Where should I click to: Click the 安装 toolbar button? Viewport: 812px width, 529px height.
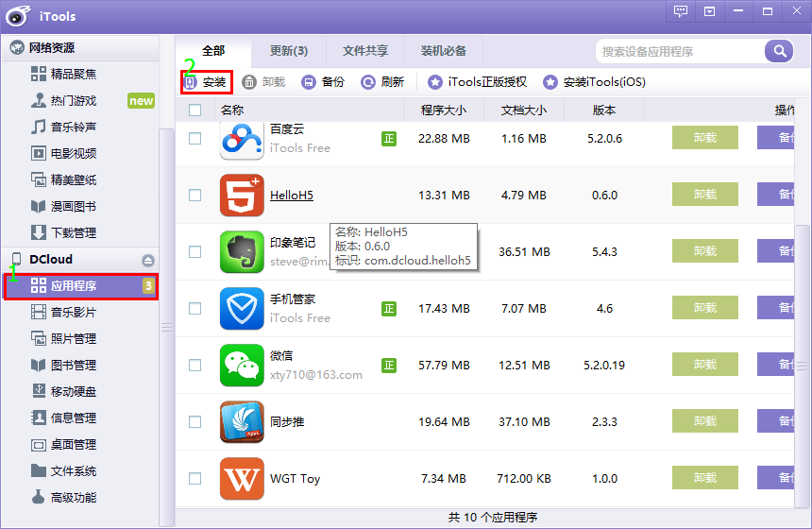tap(207, 82)
